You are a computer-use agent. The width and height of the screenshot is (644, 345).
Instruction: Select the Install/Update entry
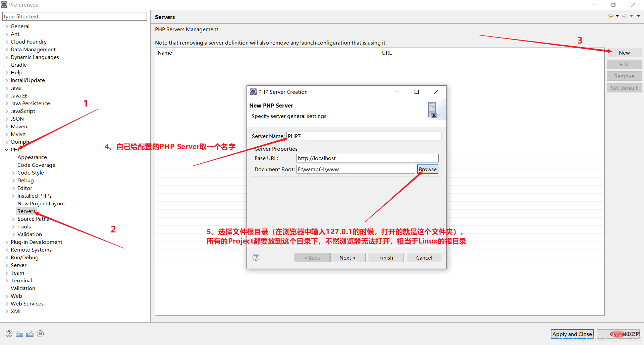click(28, 80)
